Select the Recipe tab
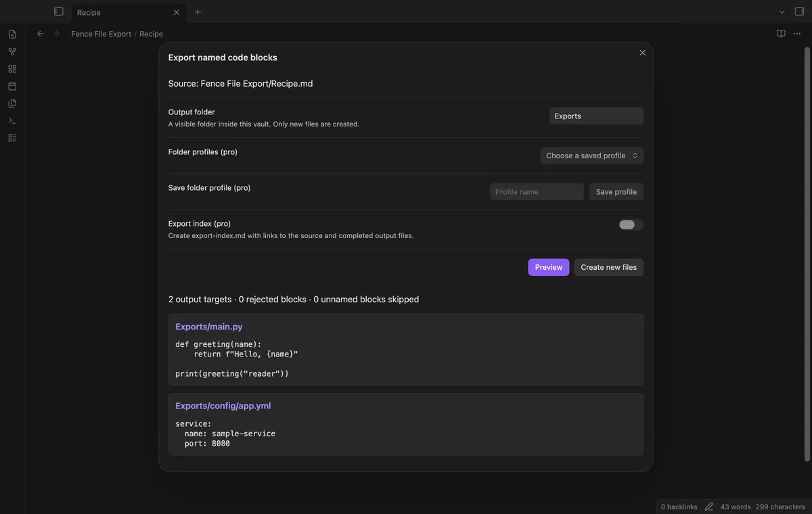Viewport: 812px width, 514px height. pos(127,12)
